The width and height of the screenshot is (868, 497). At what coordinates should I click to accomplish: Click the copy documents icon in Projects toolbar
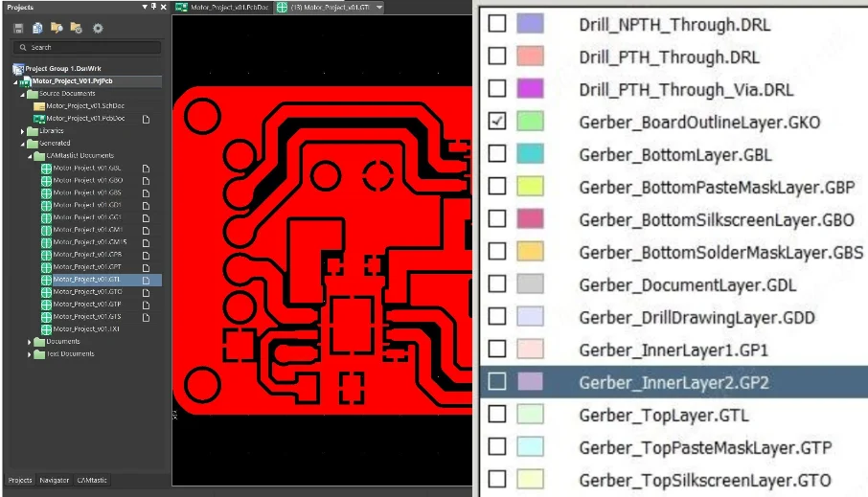(37, 29)
